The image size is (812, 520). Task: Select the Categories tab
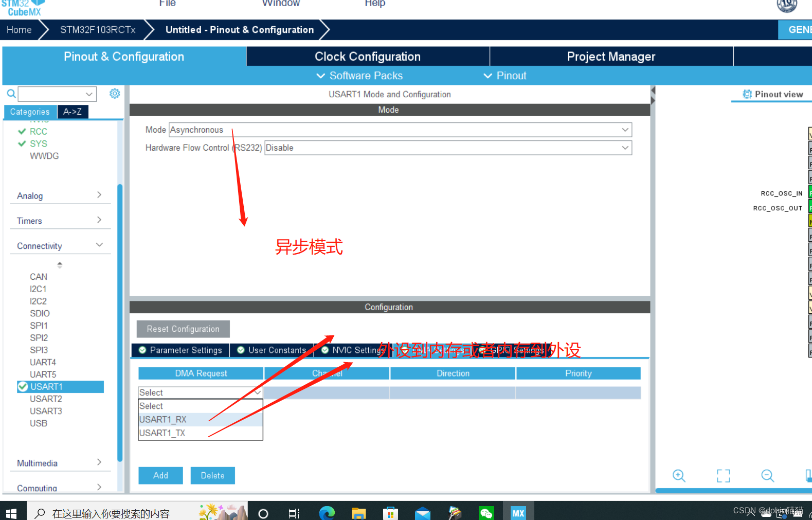click(x=30, y=112)
